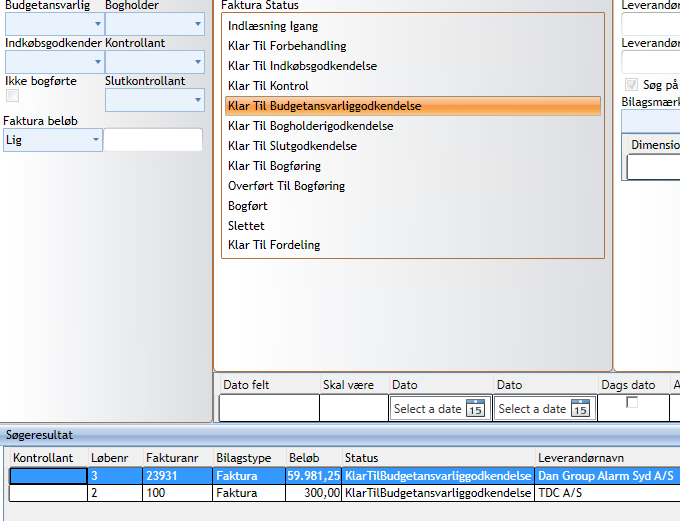Select 'Overført Til Bogføring' status
This screenshot has width=680, height=521.
click(x=413, y=186)
